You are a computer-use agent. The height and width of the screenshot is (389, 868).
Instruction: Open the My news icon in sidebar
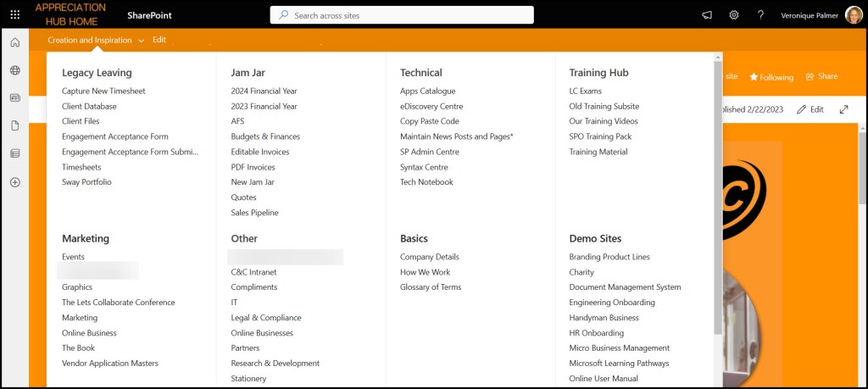coord(14,97)
